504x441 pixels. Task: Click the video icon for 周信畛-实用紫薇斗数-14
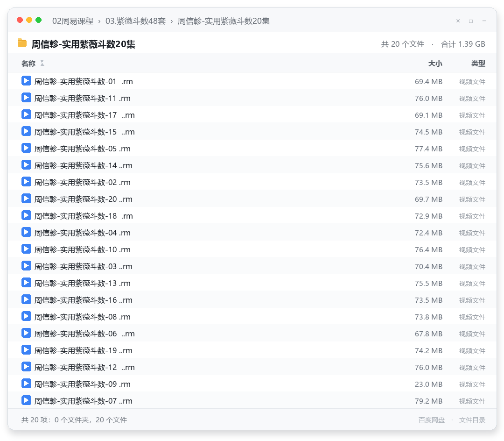point(26,165)
